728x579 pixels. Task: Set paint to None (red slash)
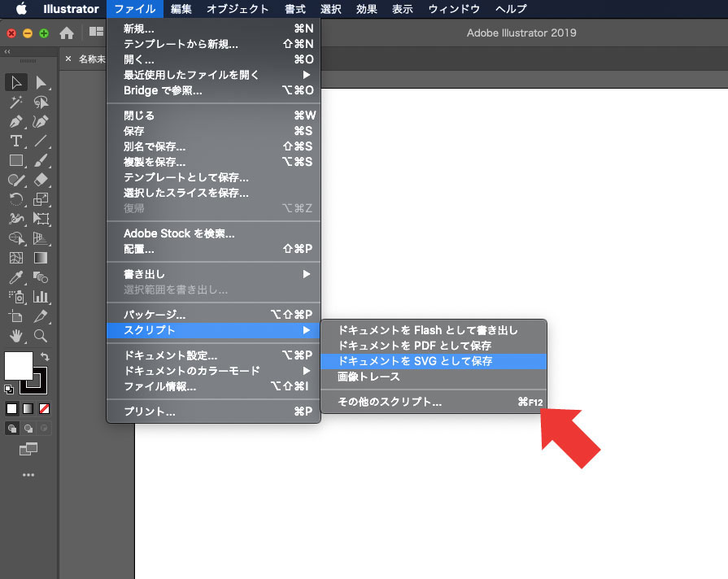[x=45, y=408]
